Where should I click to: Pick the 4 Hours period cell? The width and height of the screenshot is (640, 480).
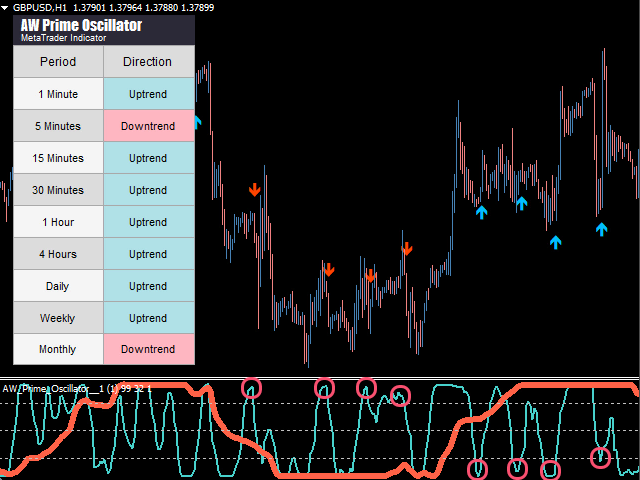tap(58, 254)
